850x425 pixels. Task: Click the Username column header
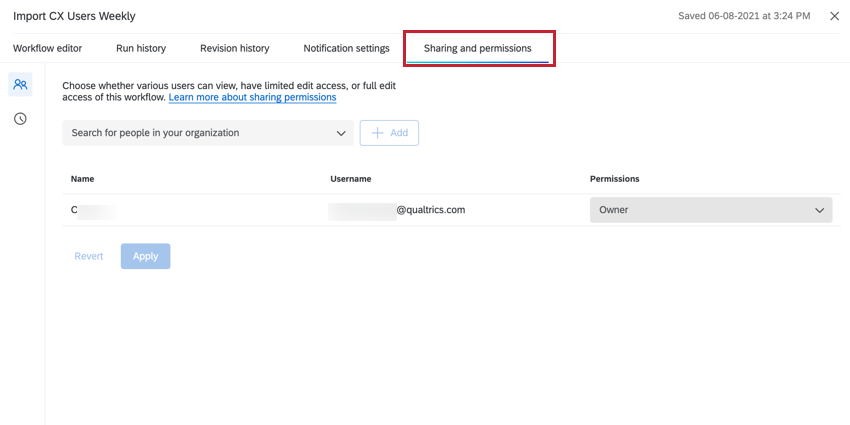click(x=351, y=179)
